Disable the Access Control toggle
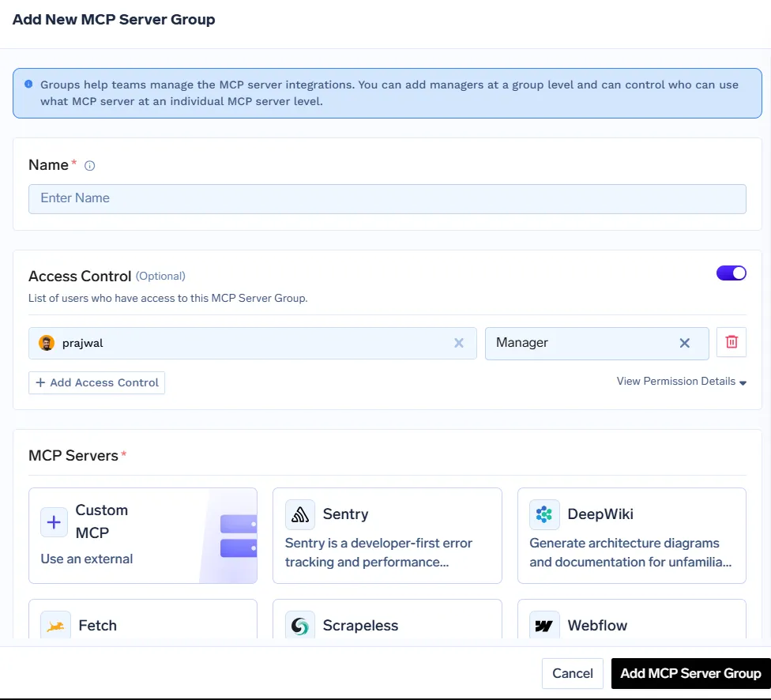The width and height of the screenshot is (771, 700). coord(730,273)
